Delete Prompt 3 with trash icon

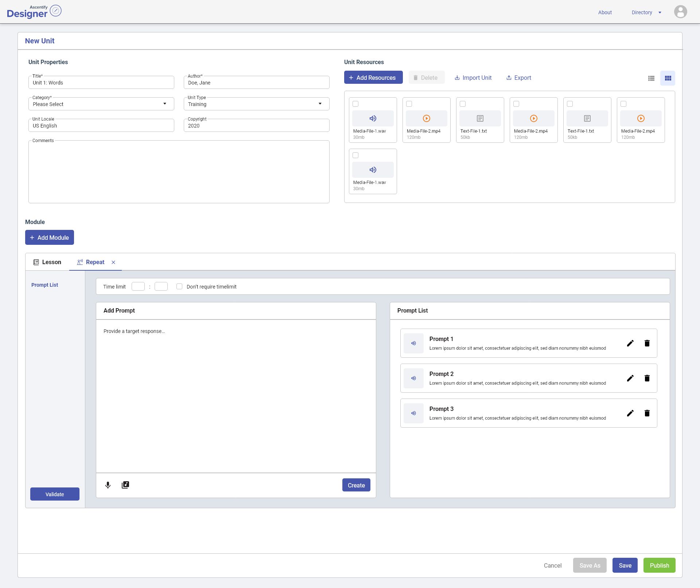(x=647, y=413)
